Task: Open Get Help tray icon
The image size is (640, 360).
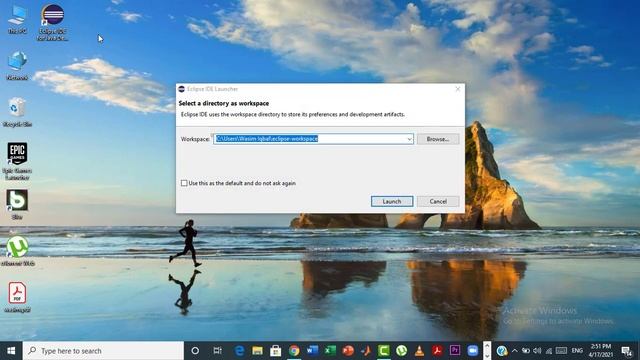Action: [502, 351]
